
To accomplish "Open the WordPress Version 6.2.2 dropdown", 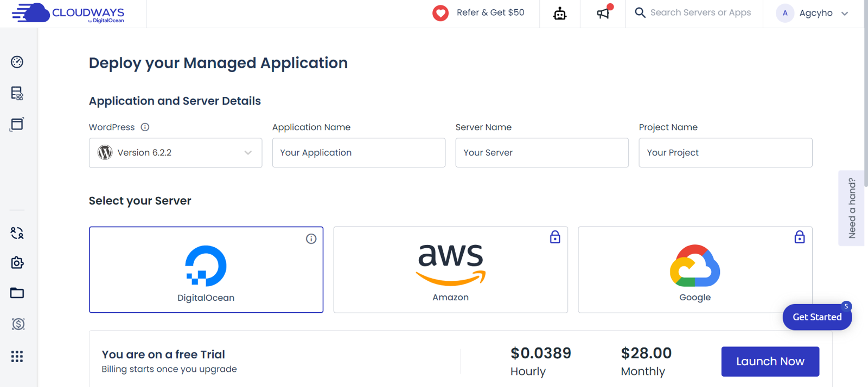I will point(175,153).
